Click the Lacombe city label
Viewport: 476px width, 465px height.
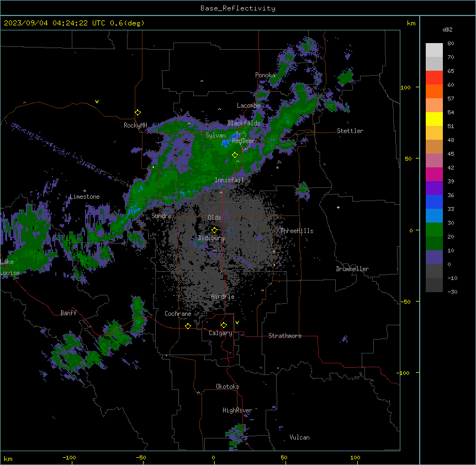click(x=248, y=105)
